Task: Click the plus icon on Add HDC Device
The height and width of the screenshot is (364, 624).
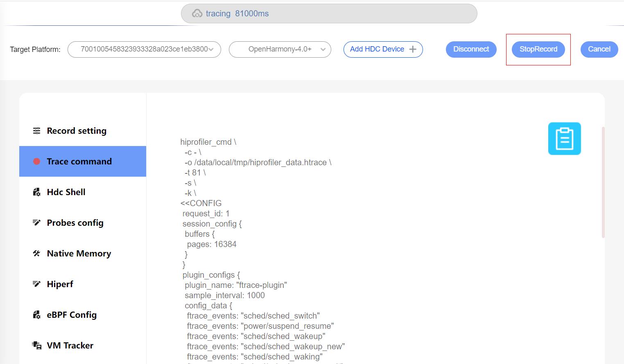Action: 413,49
